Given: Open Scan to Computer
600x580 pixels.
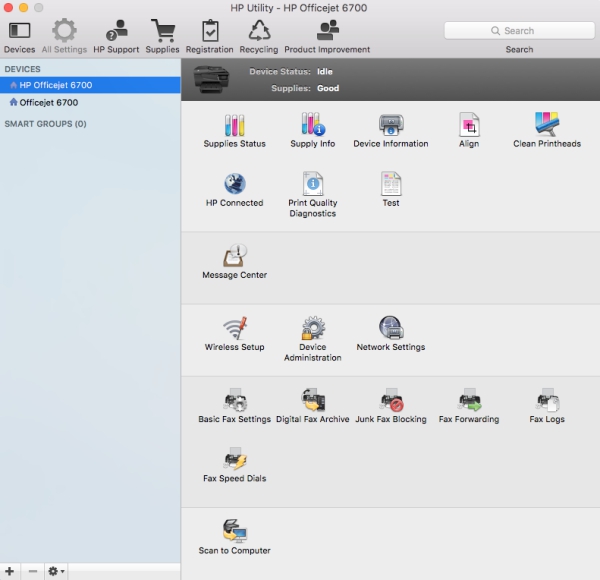Looking at the screenshot, I should pos(234,537).
